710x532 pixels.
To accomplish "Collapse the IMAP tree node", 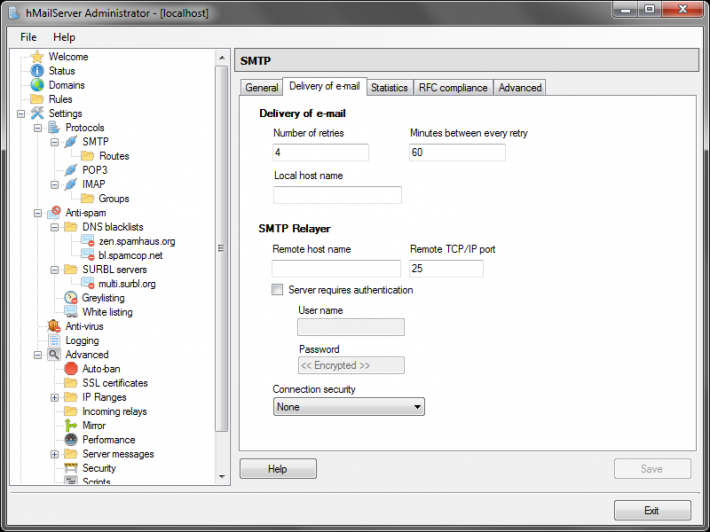I will [x=54, y=185].
